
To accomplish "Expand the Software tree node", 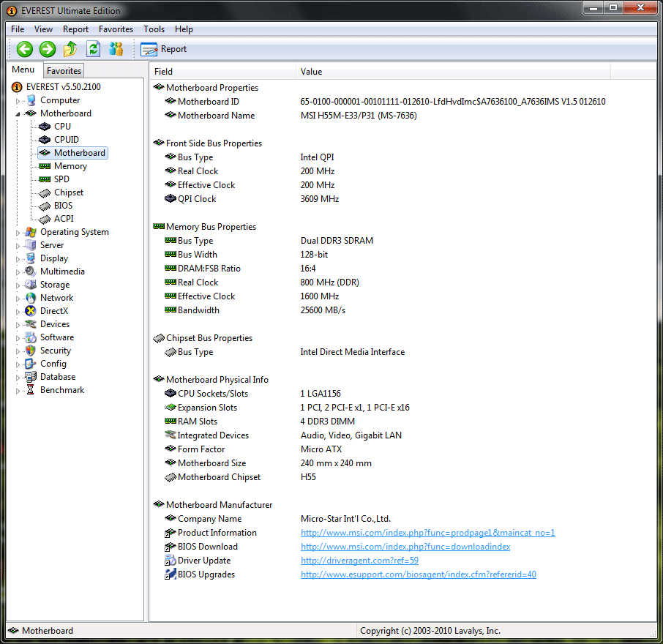I will pos(18,338).
